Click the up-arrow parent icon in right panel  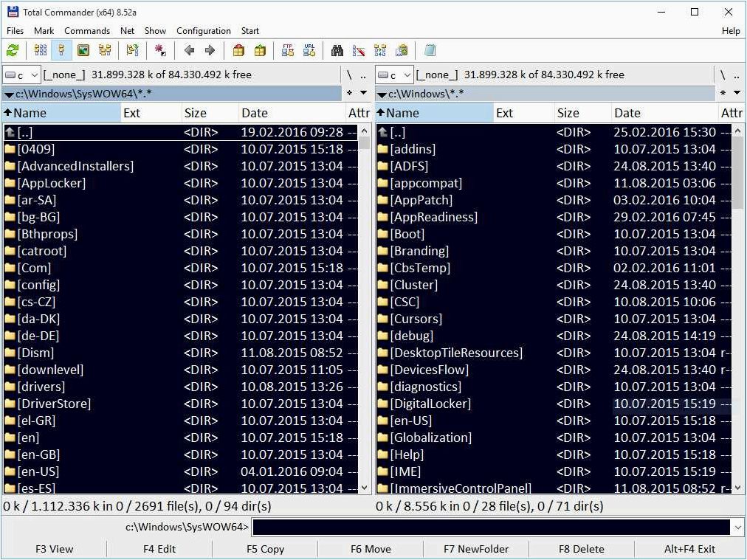point(382,132)
